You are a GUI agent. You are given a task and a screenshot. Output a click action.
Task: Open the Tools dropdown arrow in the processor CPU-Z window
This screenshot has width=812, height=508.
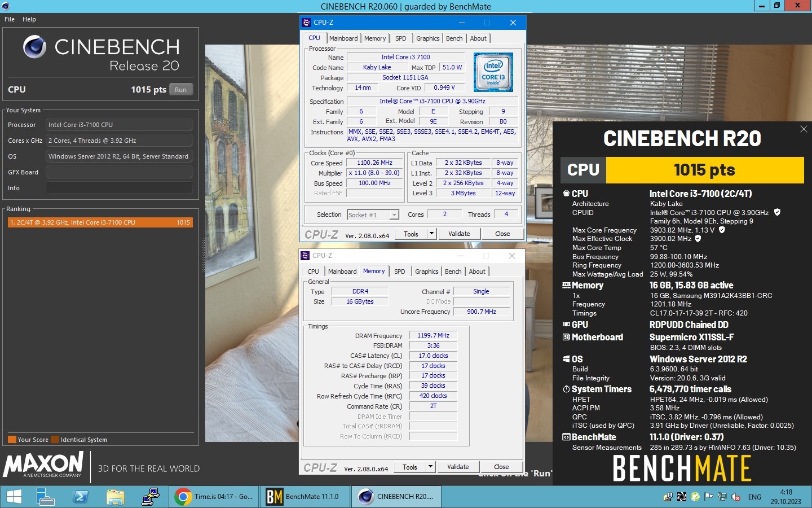pos(431,234)
